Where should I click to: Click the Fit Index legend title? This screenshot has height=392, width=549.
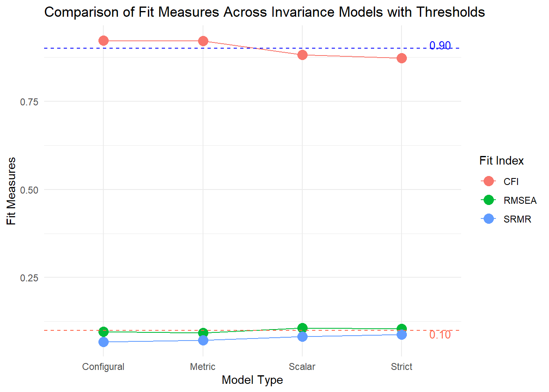coord(501,161)
